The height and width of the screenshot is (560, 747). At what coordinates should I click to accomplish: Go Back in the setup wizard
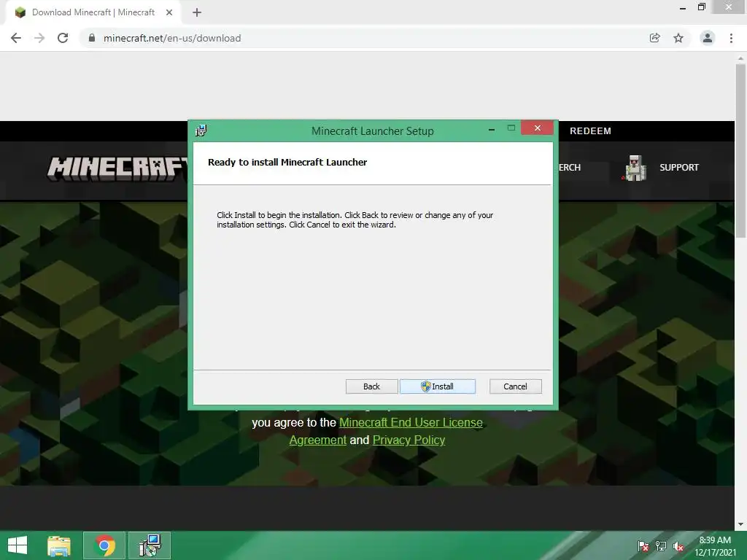[x=371, y=386]
